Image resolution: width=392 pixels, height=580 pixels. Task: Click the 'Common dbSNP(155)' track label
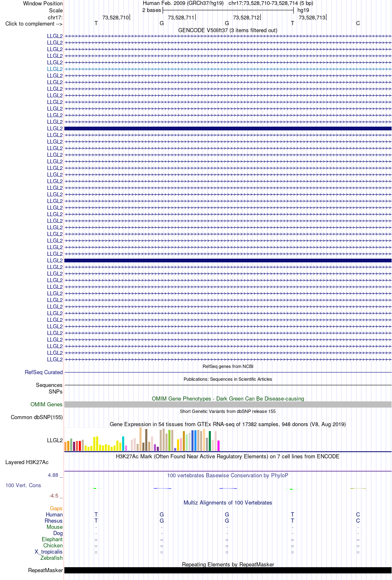tap(37, 417)
